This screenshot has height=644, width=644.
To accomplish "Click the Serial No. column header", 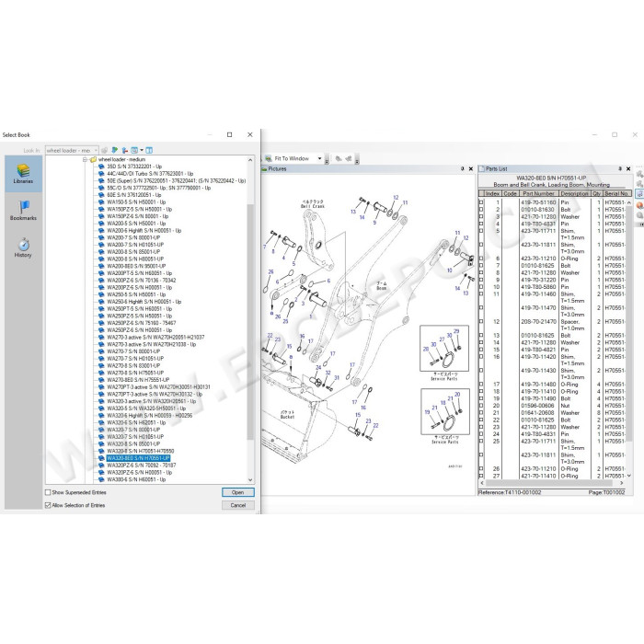I will tap(616, 193).
